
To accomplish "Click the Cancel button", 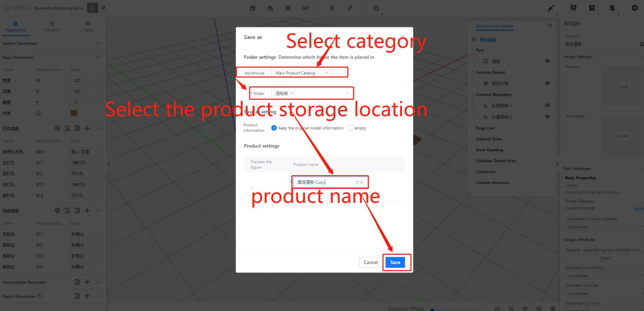I will [x=371, y=262].
